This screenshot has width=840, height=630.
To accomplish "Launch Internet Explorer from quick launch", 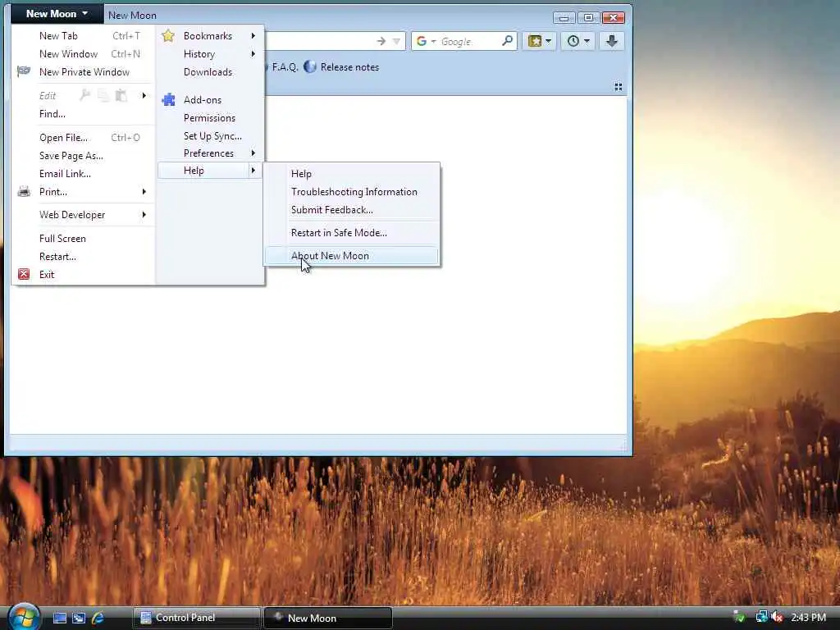I will click(x=98, y=619).
